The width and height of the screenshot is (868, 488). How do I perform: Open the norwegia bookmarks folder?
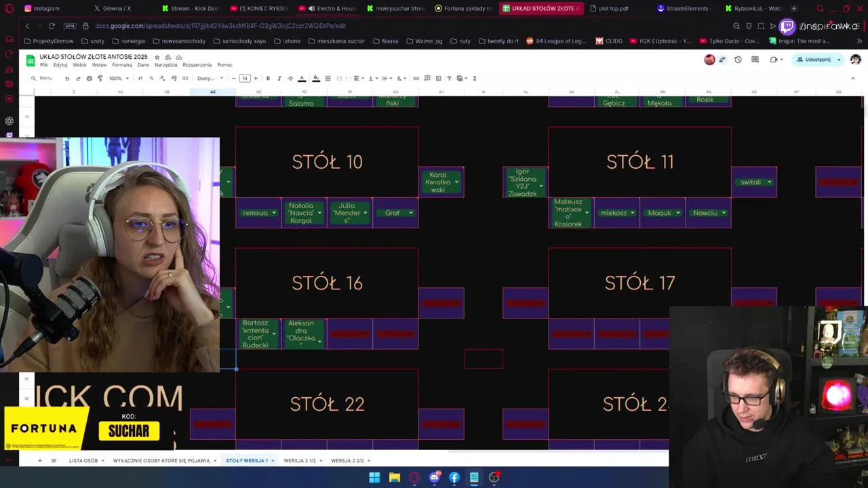(127, 41)
